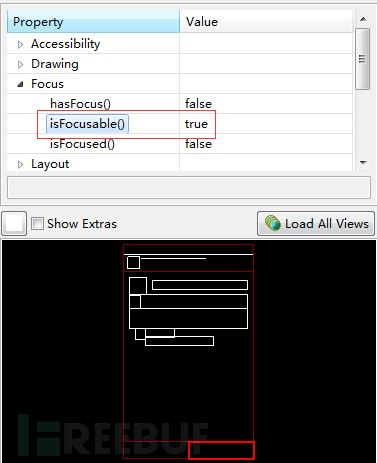377x463 pixels.
Task: Click the property list scrollbar thumb
Action: (x=362, y=59)
